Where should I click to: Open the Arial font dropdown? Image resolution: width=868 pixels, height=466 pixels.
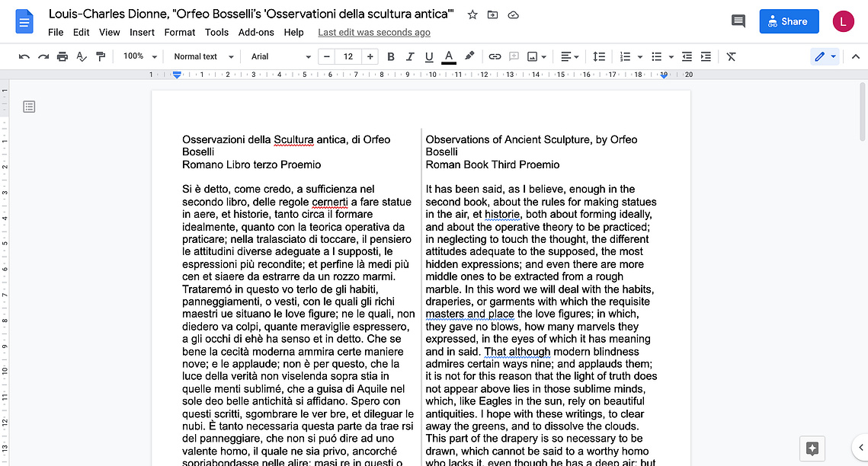pyautogui.click(x=280, y=56)
